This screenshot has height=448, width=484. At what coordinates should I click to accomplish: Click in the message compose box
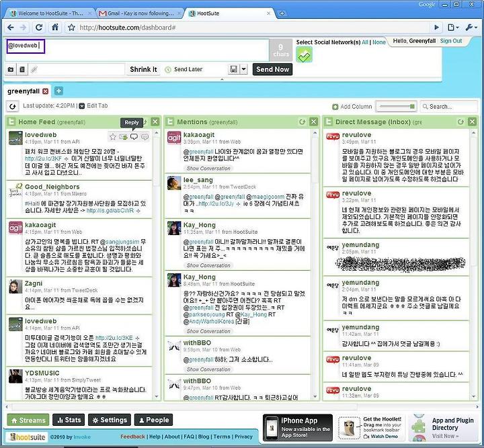point(137,50)
